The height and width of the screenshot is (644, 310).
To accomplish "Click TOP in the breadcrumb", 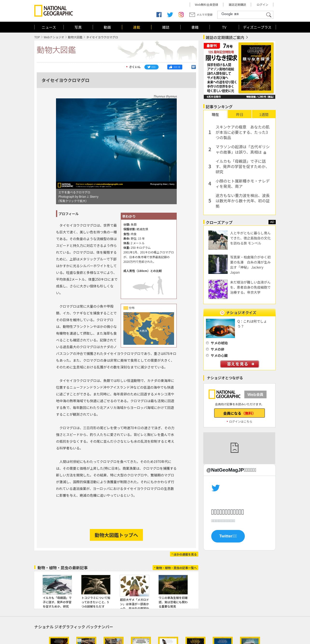I will (x=37, y=37).
